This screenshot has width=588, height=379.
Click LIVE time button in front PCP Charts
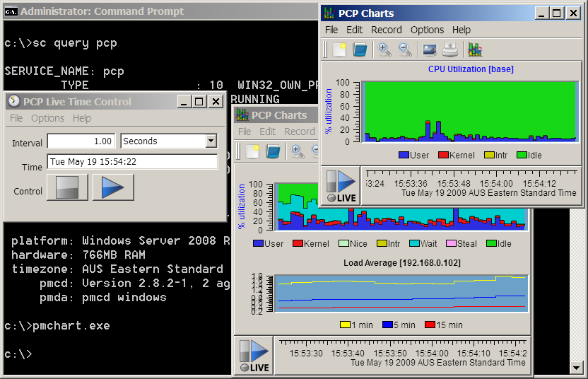click(x=341, y=186)
